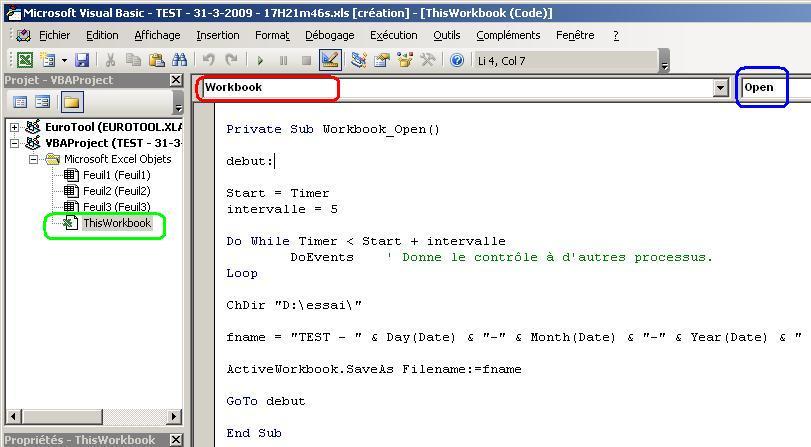
Task: Open the Project Explorer icon
Action: 358,60
